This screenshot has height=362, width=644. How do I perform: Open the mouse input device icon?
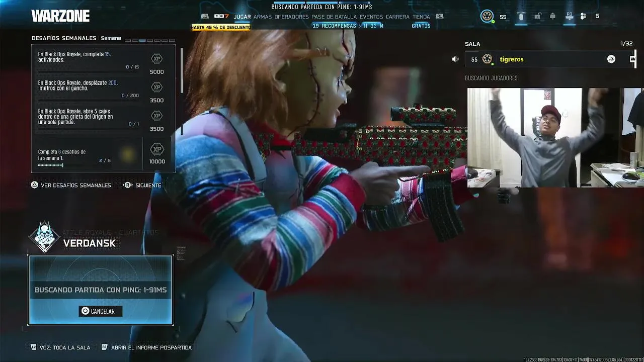[521, 17]
